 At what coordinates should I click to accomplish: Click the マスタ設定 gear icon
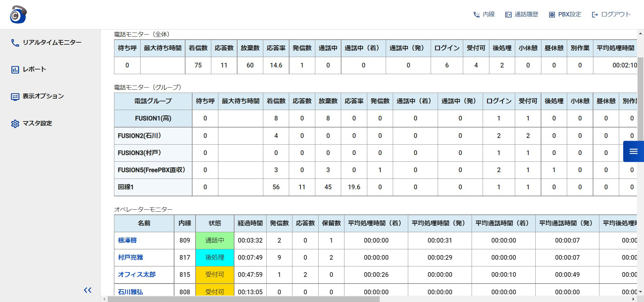coord(15,123)
